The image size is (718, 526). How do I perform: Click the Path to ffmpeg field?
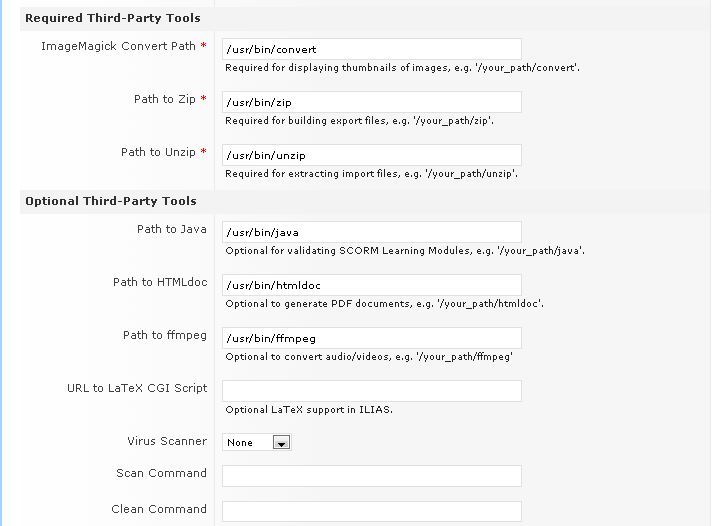point(371,338)
